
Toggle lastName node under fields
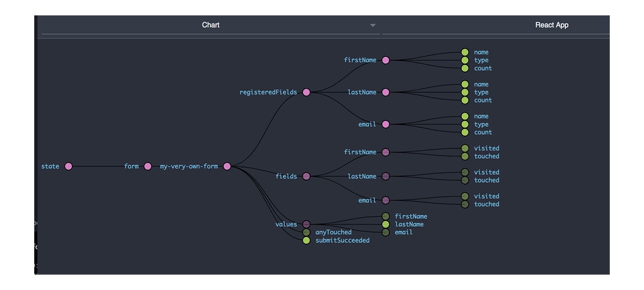click(385, 176)
